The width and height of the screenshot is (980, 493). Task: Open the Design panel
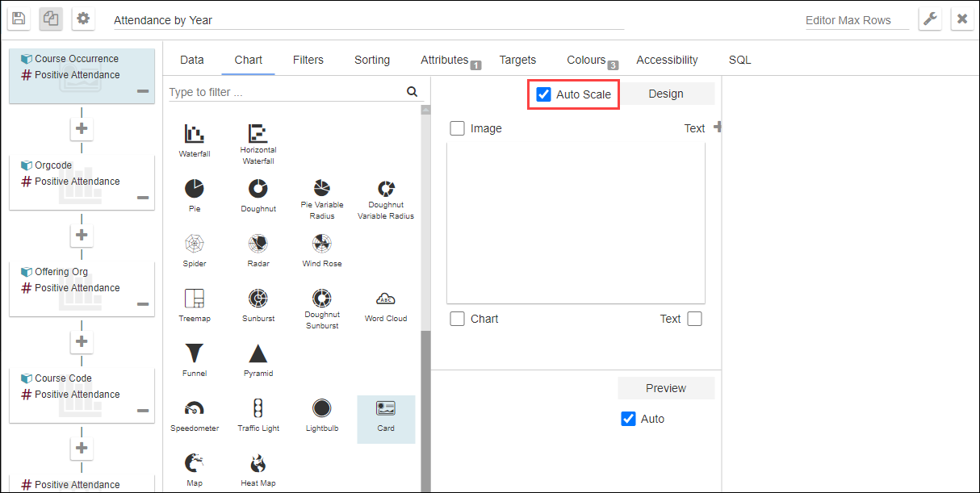(667, 94)
